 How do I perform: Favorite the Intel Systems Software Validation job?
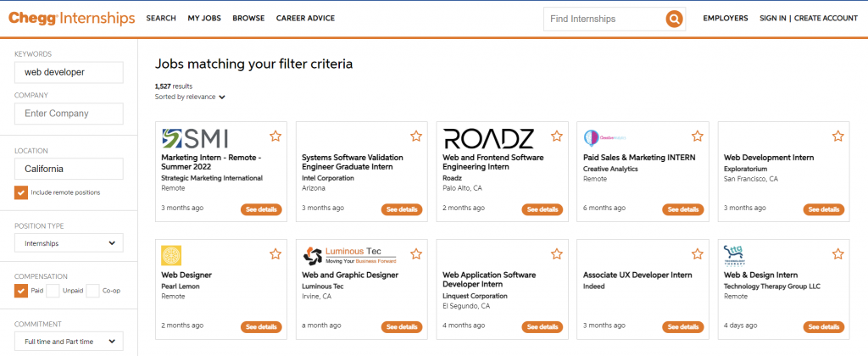coord(416,136)
